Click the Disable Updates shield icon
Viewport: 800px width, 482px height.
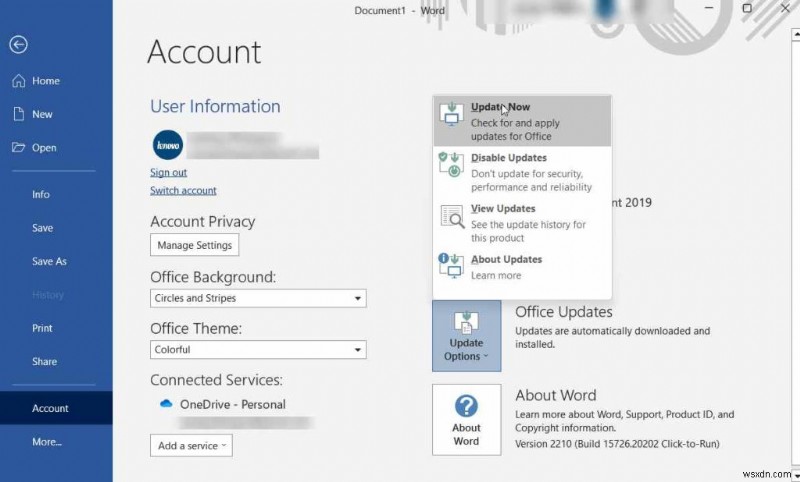click(x=452, y=165)
